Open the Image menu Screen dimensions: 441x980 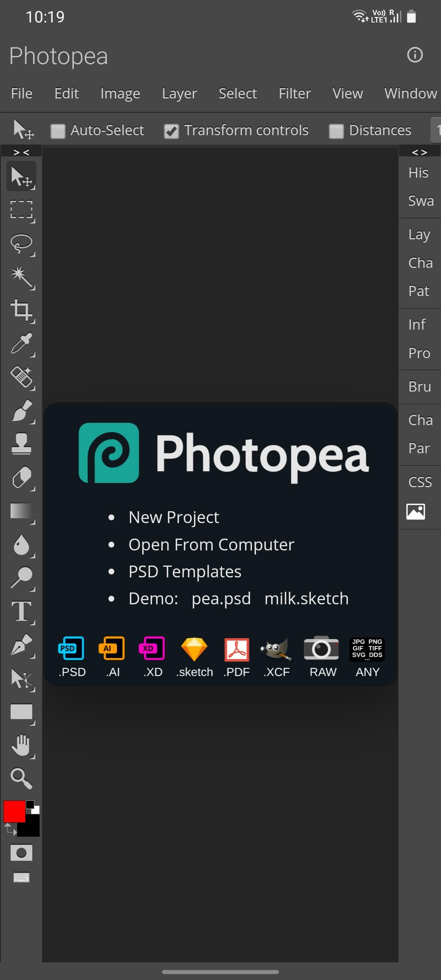coord(120,94)
